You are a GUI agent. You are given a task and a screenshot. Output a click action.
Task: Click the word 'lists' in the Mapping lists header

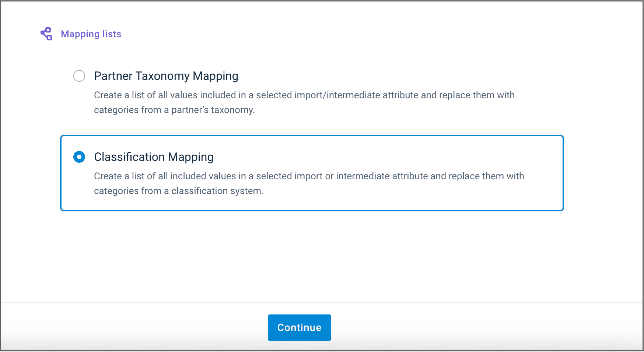[x=112, y=34]
